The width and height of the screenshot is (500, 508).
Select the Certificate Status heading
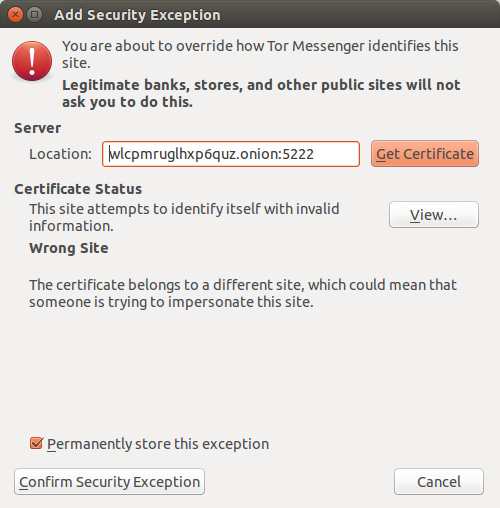(78, 189)
